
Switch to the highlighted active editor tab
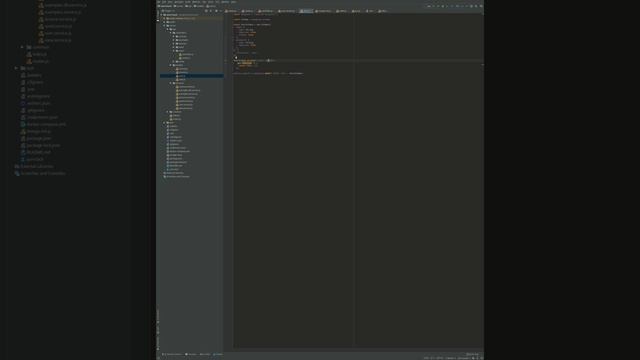coord(306,11)
